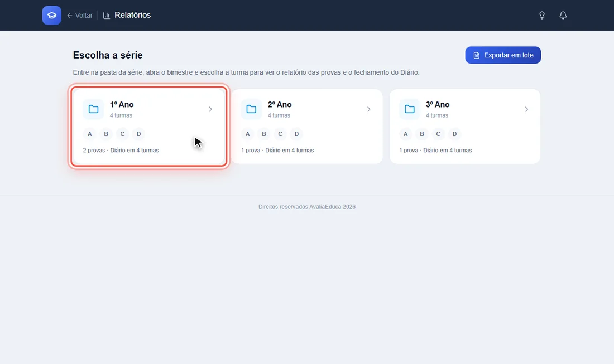Screen dimensions: 614x364
Task: Click the AvaliaEduca graduation cap logo
Action: pyautogui.click(x=52, y=15)
